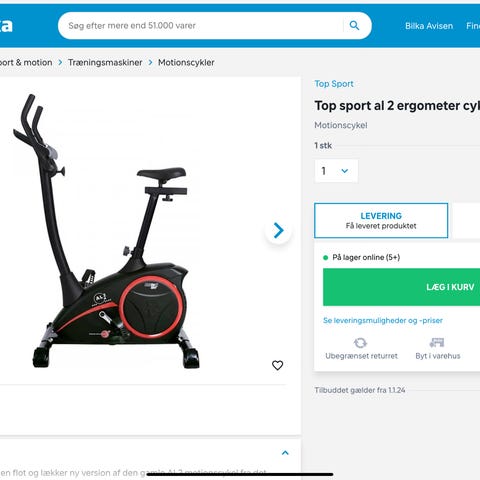Open the Top Sport brand link
Viewport: 480px width, 480px height.
(334, 84)
